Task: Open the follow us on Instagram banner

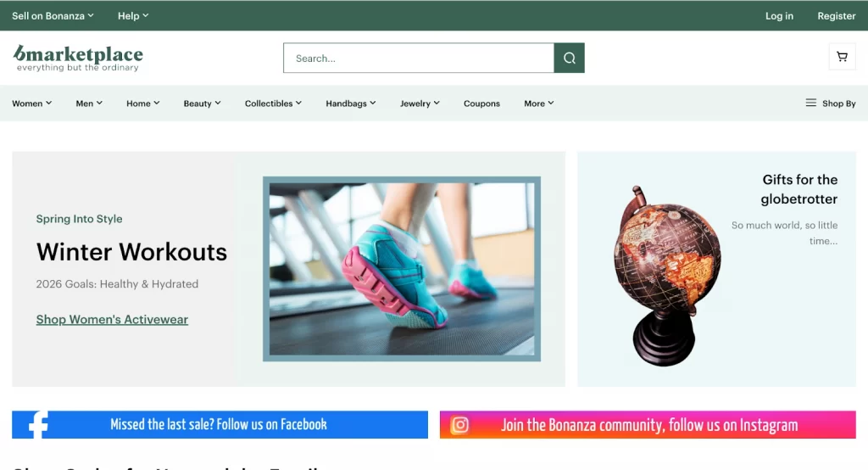Action: tap(648, 424)
